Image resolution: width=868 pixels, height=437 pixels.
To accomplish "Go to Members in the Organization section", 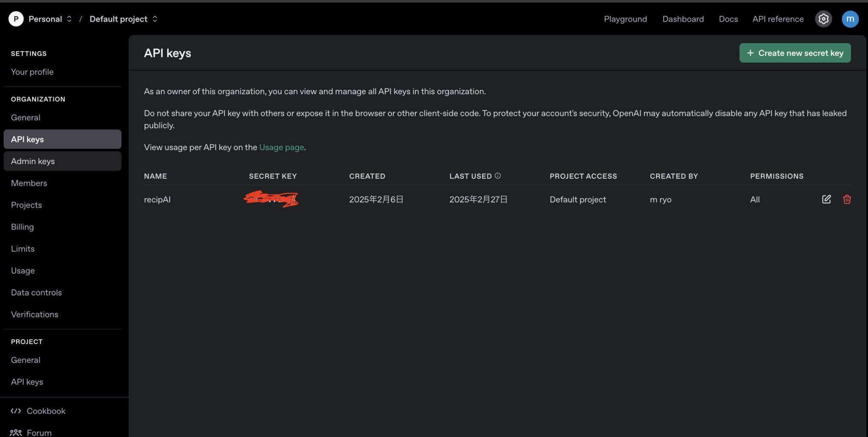I will pos(29,183).
